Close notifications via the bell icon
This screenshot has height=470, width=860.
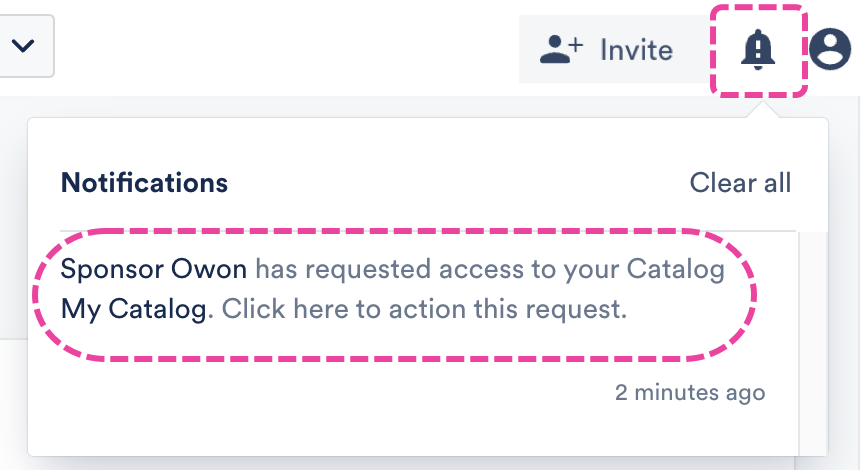758,49
